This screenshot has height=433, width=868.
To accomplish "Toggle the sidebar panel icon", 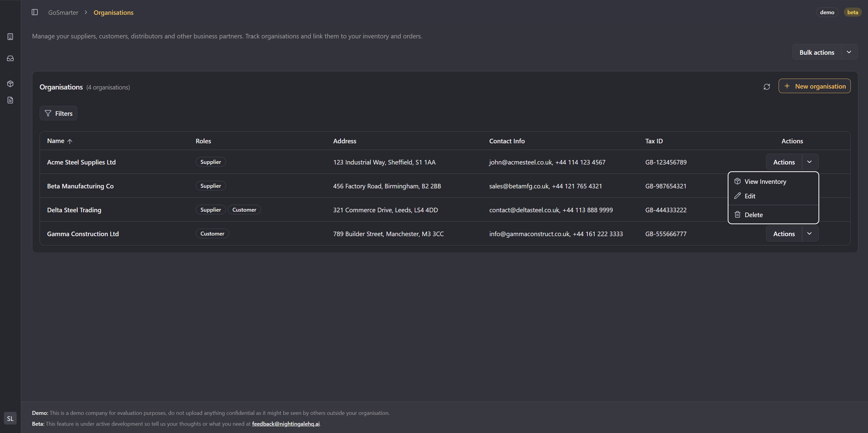I will coord(35,12).
